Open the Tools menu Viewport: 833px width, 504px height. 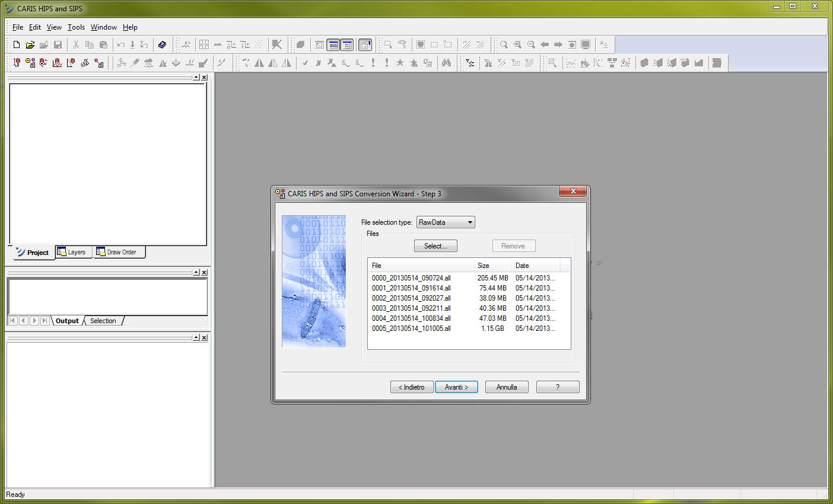[x=76, y=27]
